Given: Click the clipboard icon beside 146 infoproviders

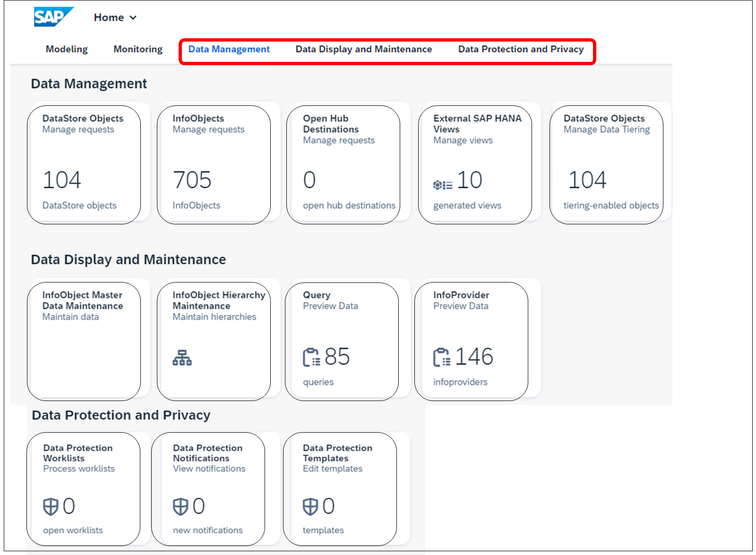Looking at the screenshot, I should point(442,357).
